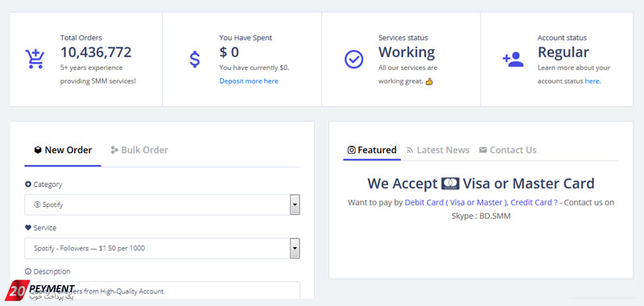
Task: Click the Services status label
Action: 403,38
